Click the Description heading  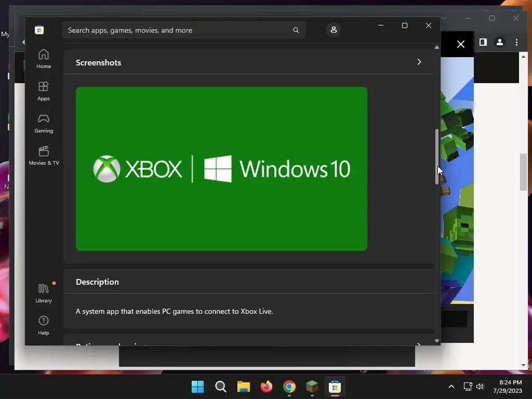[x=97, y=282]
